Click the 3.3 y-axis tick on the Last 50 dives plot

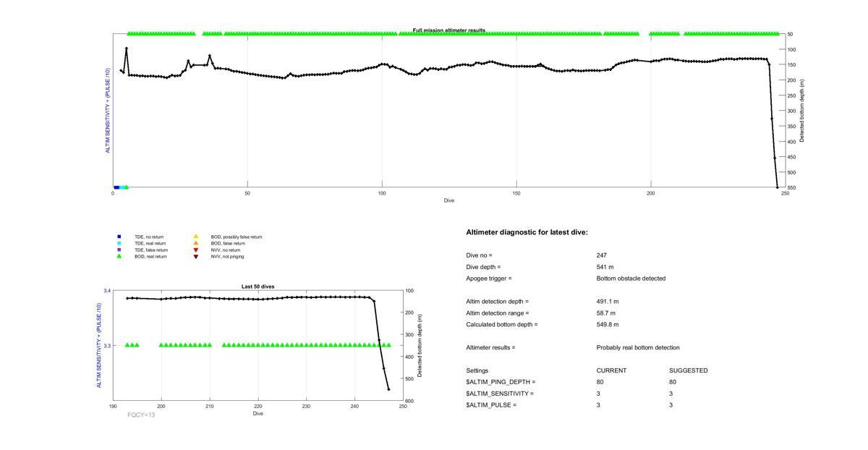click(106, 346)
